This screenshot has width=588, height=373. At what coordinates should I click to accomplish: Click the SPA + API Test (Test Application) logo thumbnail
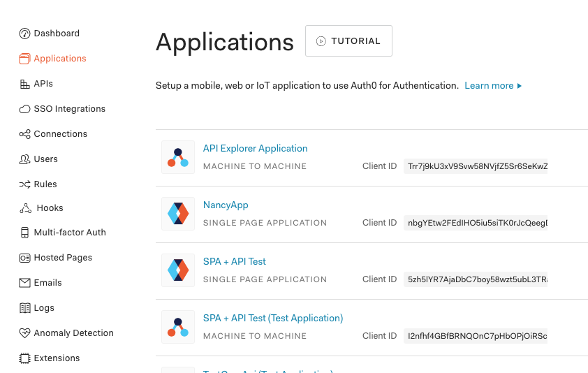pos(178,327)
